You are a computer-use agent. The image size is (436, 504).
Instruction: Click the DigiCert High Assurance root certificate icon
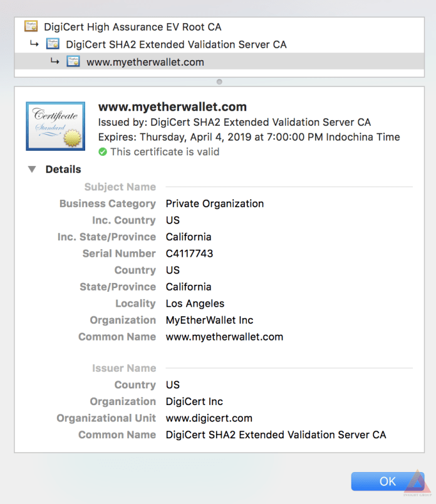[x=31, y=27]
